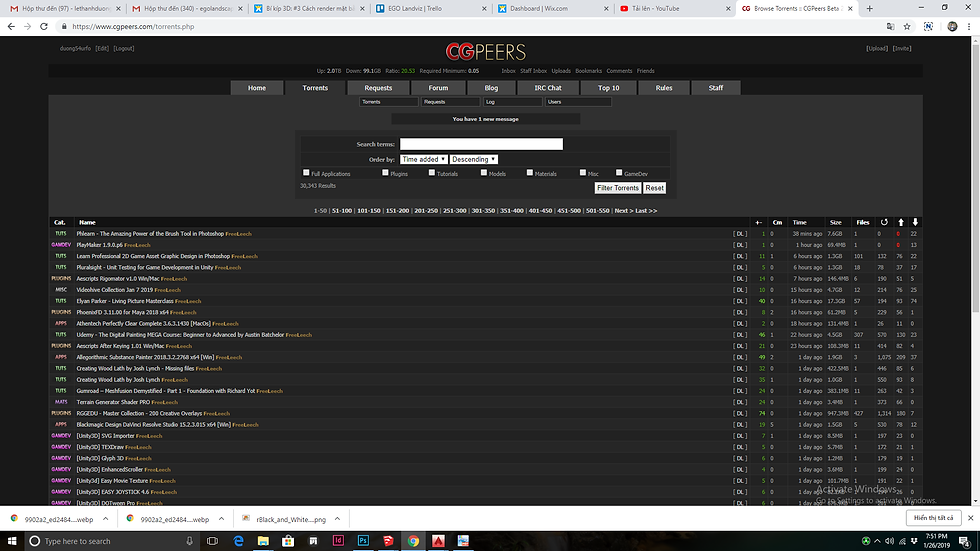Open the Time added order dropdown
Image resolution: width=980 pixels, height=551 pixels.
[x=424, y=159]
